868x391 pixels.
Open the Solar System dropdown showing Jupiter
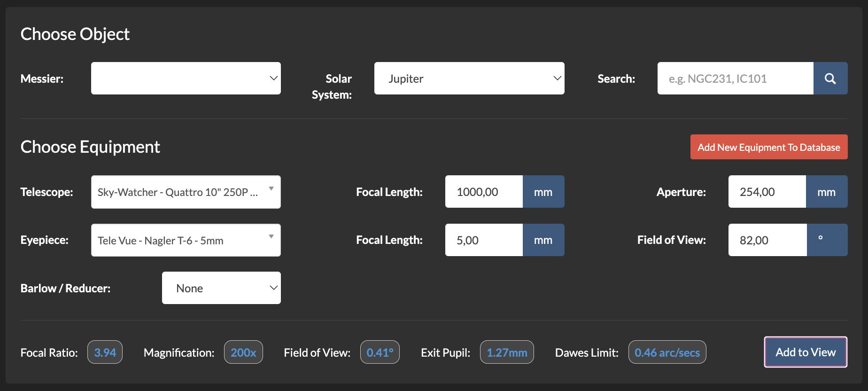click(x=469, y=78)
